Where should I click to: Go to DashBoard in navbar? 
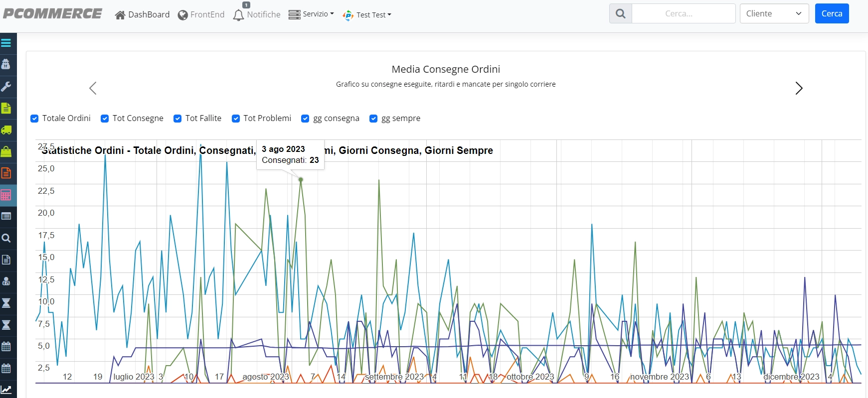pyautogui.click(x=142, y=15)
